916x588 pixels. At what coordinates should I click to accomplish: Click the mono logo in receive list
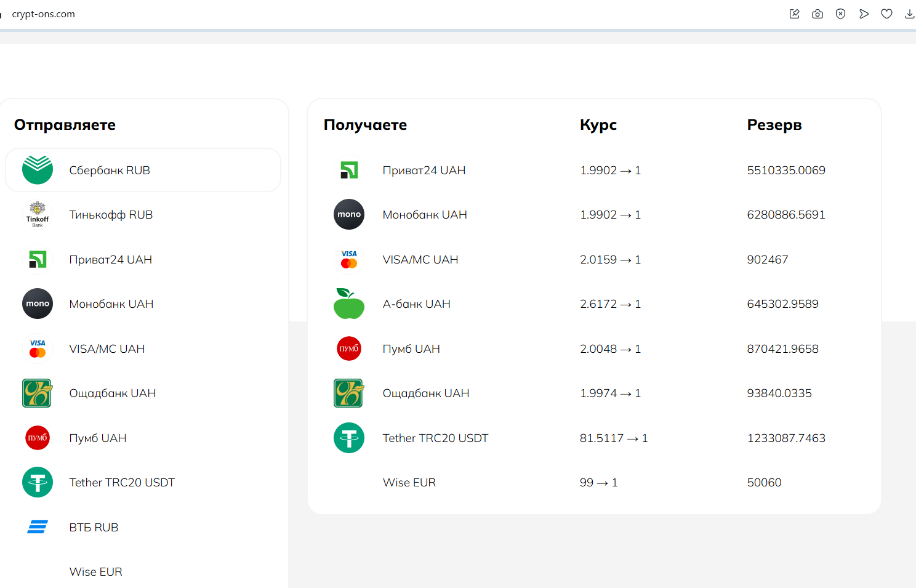pyautogui.click(x=349, y=214)
